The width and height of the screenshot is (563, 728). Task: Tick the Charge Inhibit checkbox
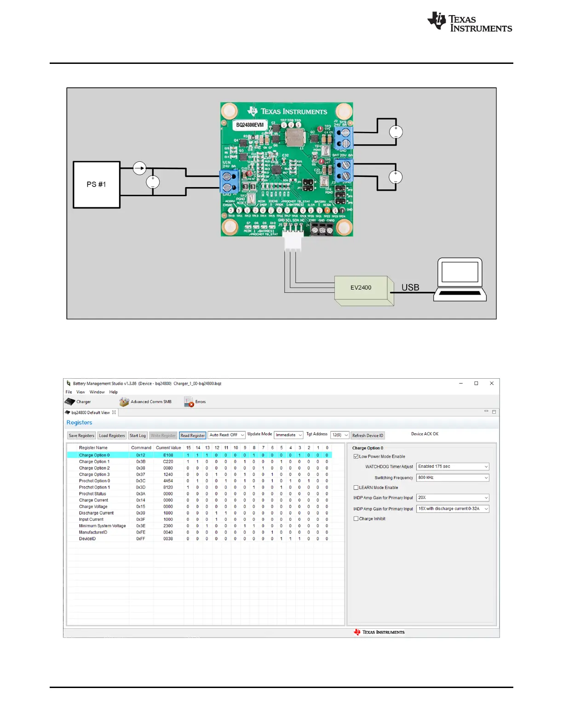tap(356, 519)
